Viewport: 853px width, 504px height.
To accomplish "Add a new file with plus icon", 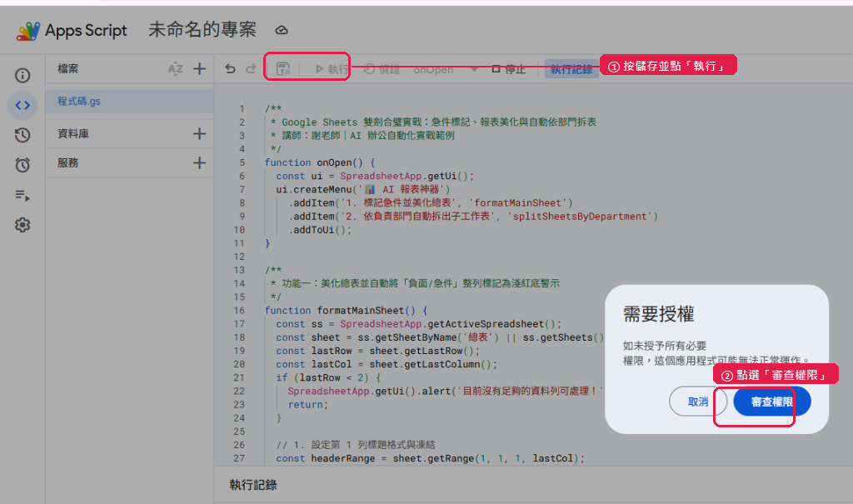I will [200, 68].
